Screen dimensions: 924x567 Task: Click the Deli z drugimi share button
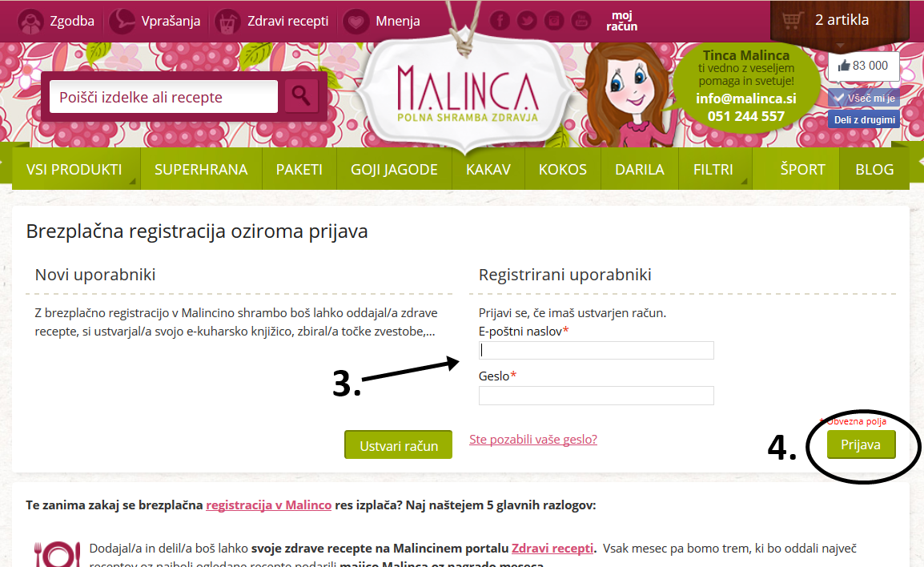(x=864, y=119)
